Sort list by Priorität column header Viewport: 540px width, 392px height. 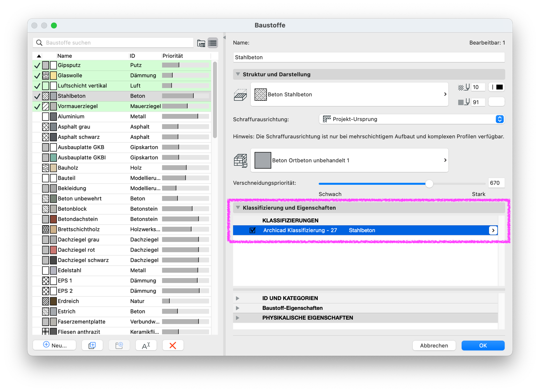(173, 56)
